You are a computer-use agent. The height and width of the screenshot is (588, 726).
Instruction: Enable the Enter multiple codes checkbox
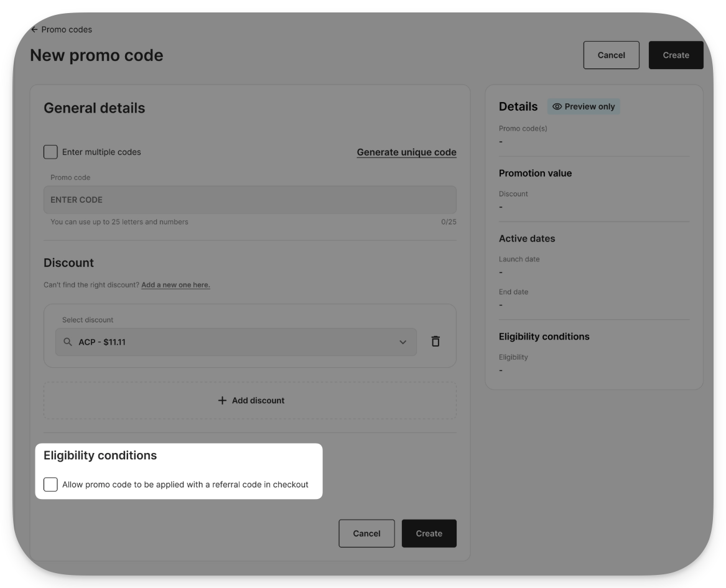pyautogui.click(x=50, y=152)
